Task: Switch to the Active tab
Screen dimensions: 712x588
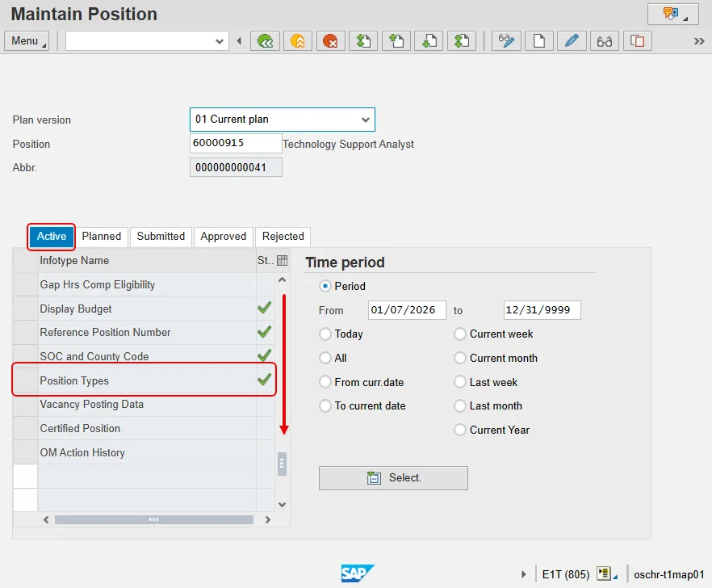Action: click(x=52, y=237)
